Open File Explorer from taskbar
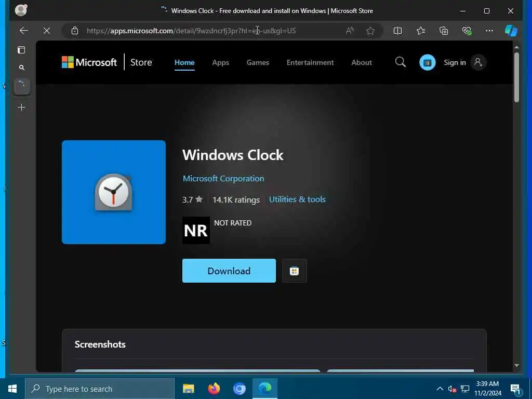 tap(188, 389)
